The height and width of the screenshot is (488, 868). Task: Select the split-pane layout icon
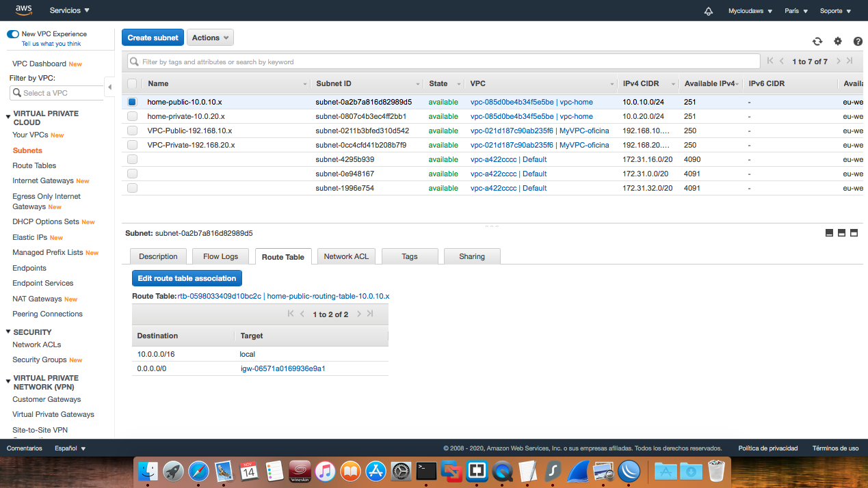841,232
